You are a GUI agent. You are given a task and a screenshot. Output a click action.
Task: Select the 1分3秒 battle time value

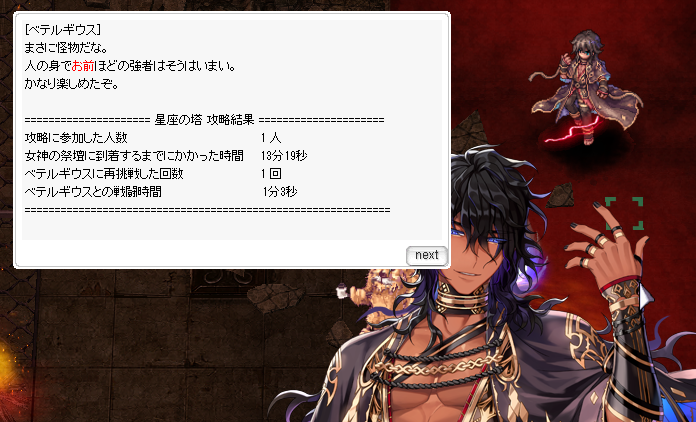tap(280, 192)
